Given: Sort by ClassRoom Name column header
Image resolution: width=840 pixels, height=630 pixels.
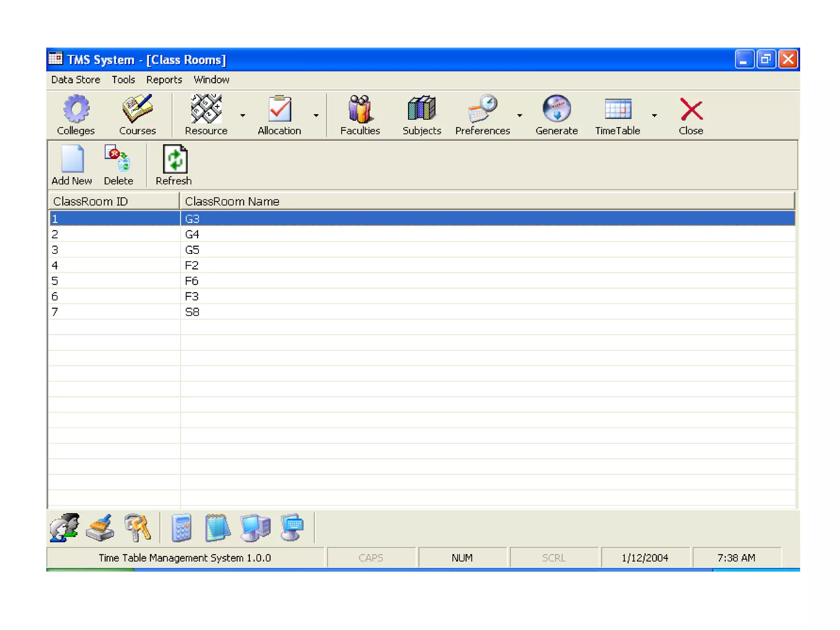Looking at the screenshot, I should click(x=487, y=201).
